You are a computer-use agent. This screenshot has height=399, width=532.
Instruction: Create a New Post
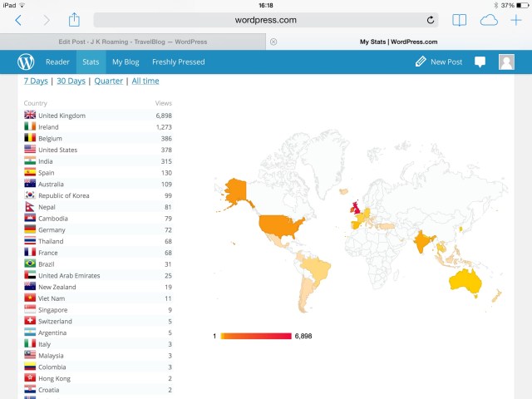[439, 62]
